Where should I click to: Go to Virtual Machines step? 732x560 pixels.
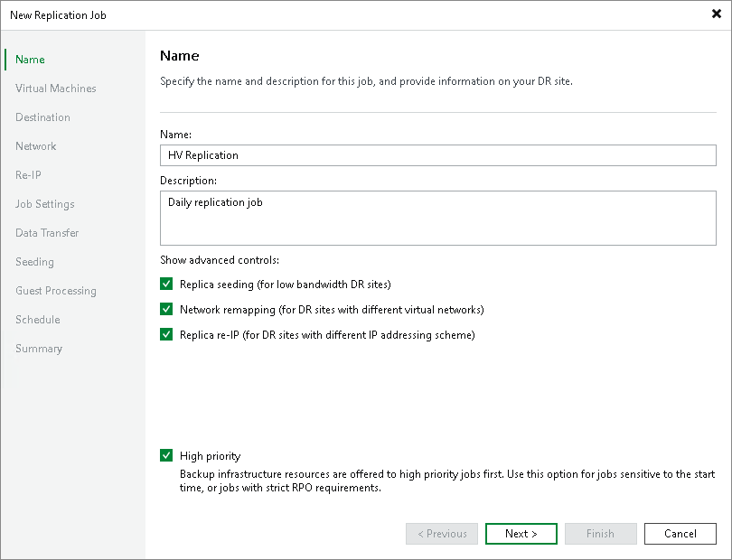tap(55, 89)
